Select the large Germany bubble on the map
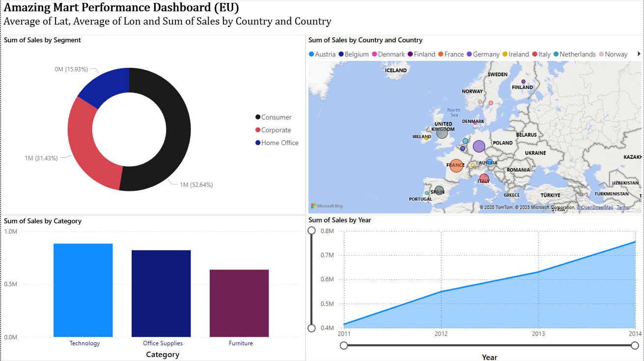The image size is (644, 361). [479, 146]
